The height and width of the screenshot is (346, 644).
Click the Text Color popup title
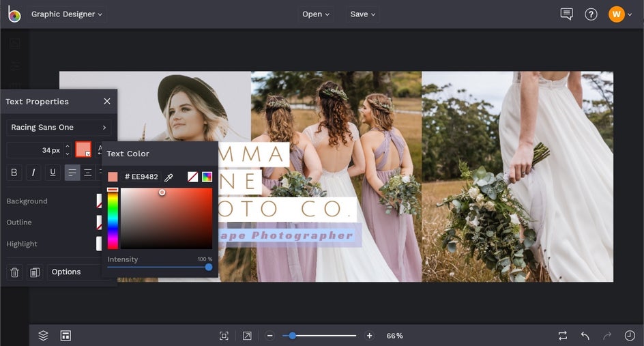128,154
